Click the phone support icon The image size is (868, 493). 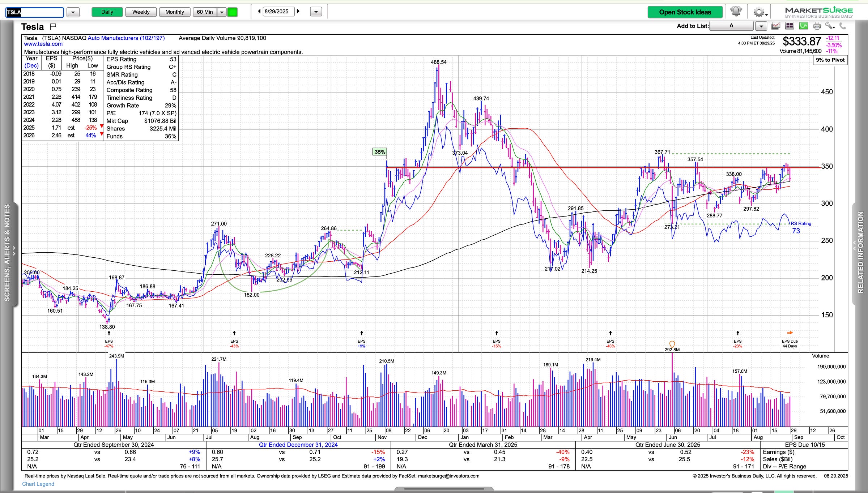(843, 26)
